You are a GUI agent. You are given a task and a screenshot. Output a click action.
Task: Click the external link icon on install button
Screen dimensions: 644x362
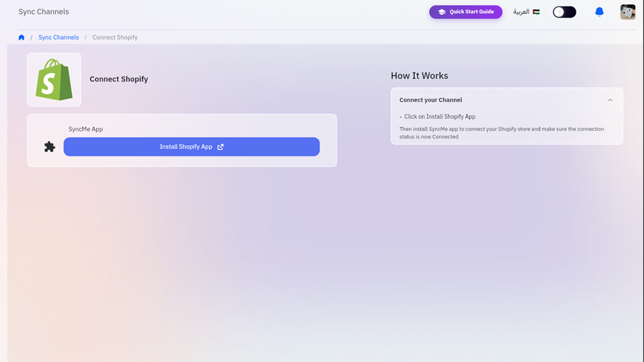(x=221, y=147)
